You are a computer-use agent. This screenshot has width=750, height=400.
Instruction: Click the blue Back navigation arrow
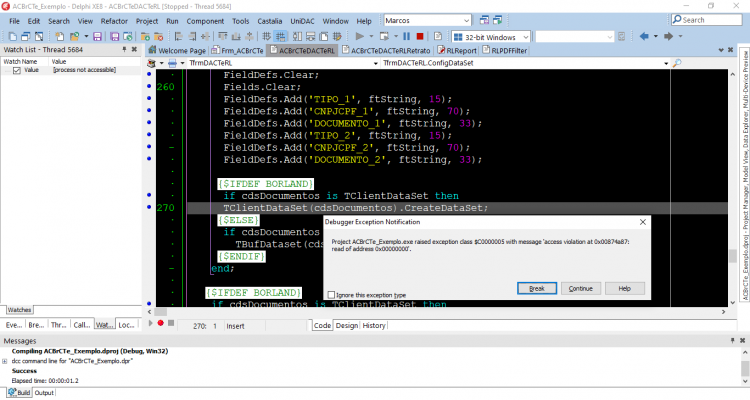(644, 36)
